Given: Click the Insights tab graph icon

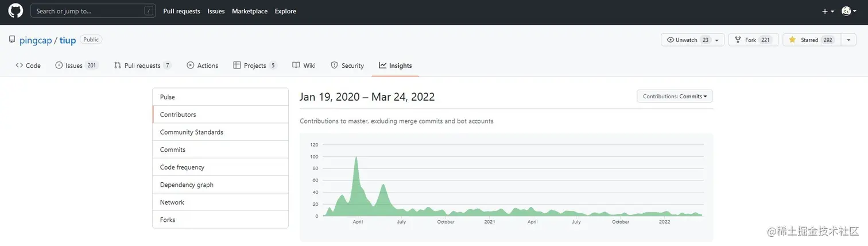Looking at the screenshot, I should (383, 66).
